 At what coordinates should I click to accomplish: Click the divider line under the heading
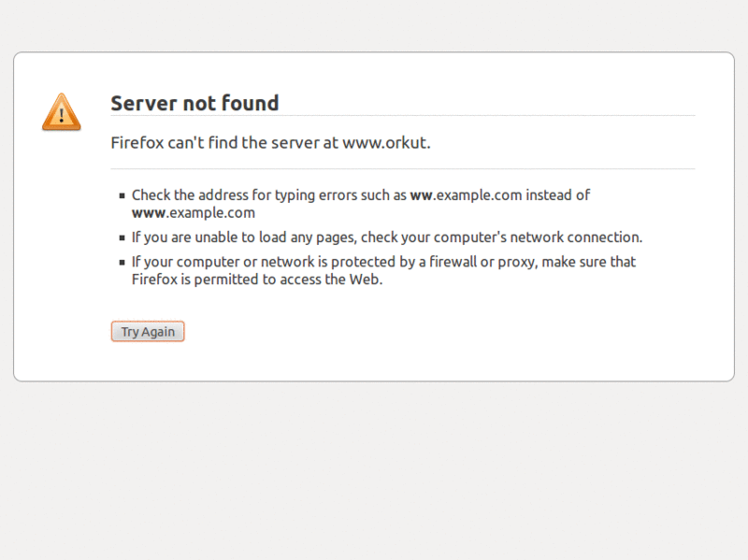click(402, 116)
